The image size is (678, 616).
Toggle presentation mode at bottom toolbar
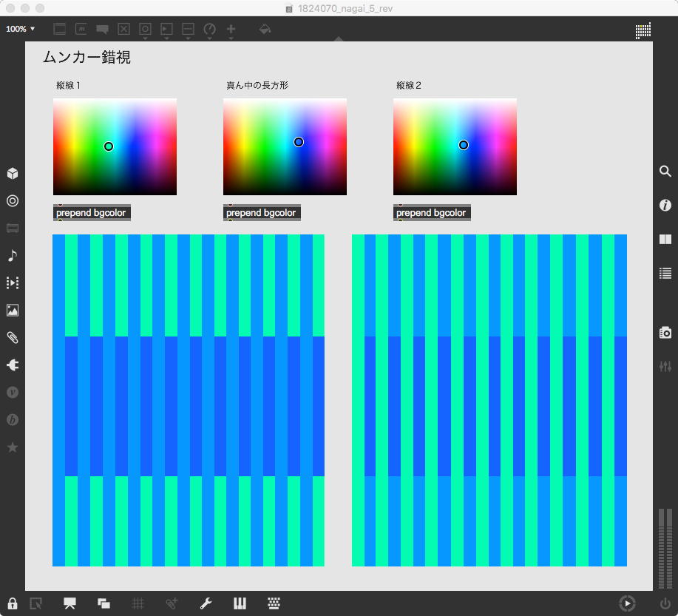coord(70,603)
